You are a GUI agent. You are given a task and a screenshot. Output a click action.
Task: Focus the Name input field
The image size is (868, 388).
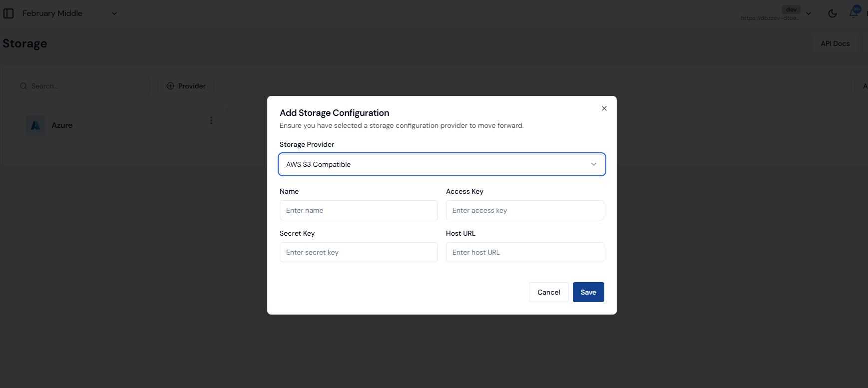[358, 210]
